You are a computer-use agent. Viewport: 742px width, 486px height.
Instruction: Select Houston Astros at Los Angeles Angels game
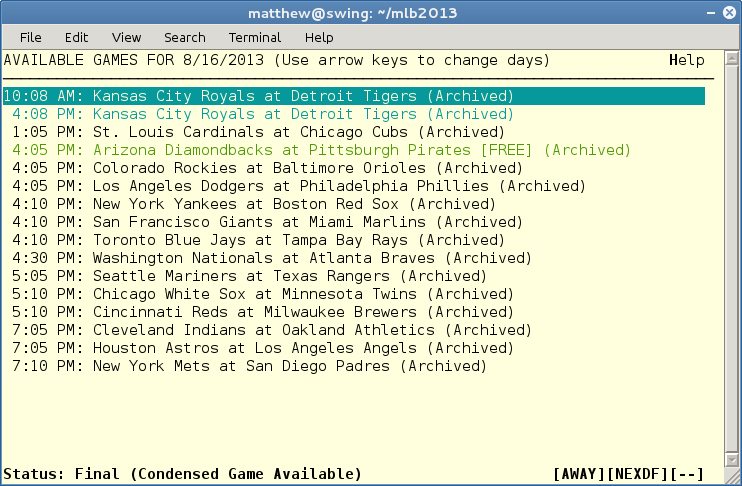[263, 348]
